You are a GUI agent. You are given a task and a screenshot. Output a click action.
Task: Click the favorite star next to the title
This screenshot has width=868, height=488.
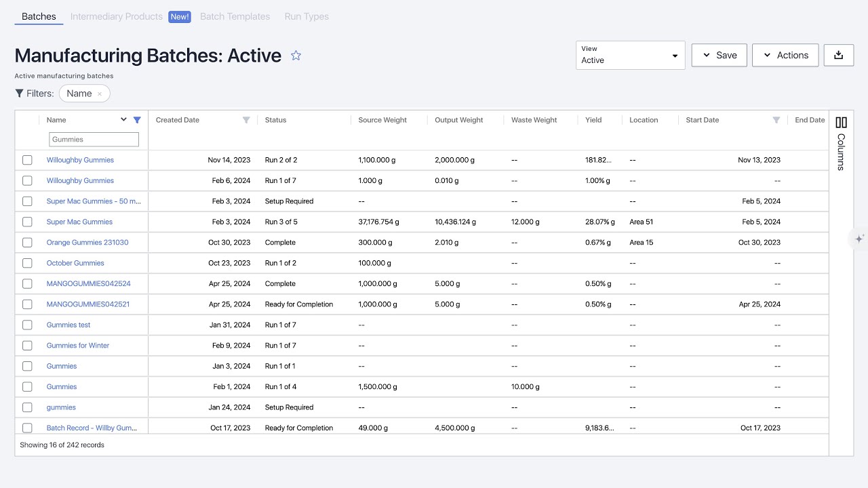[x=296, y=56]
